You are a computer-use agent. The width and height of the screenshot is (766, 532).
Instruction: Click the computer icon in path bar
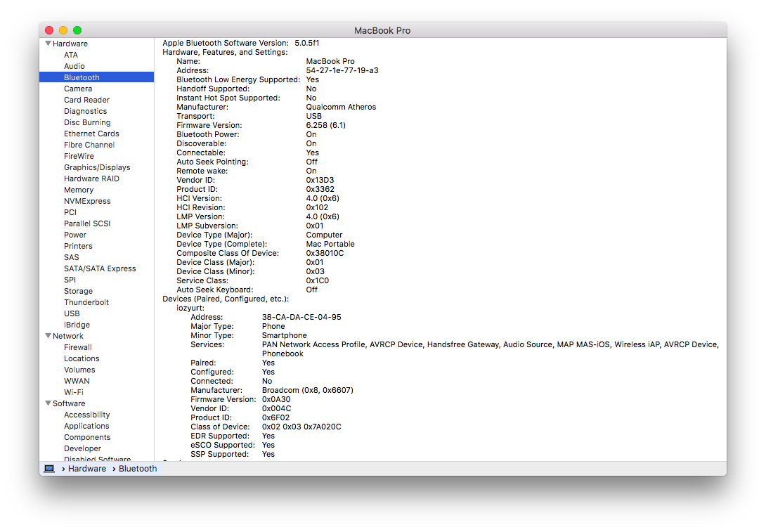click(x=49, y=469)
